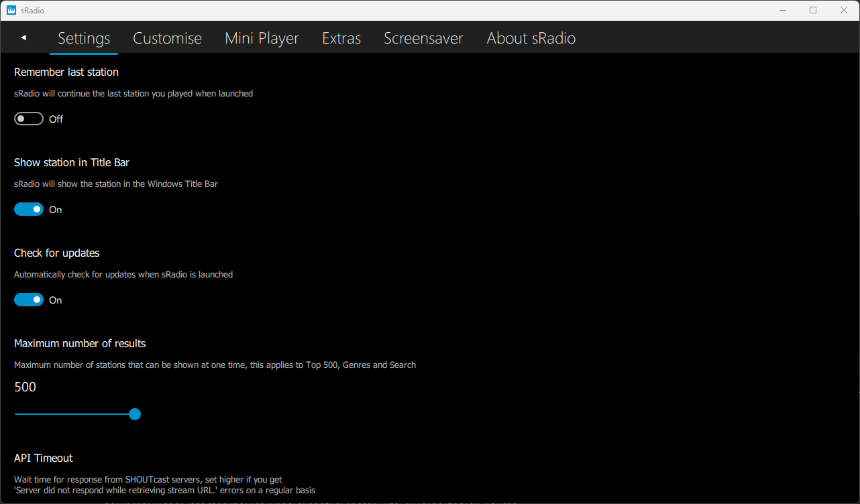Click the sRadio app icon in title bar
This screenshot has height=504, width=860.
[11, 10]
